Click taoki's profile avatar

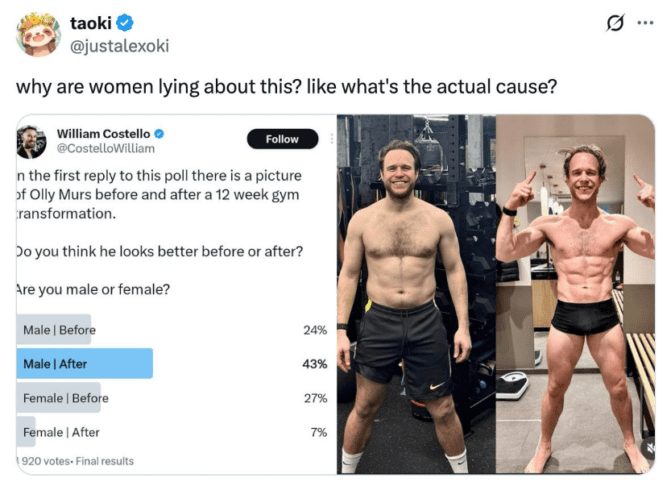[x=37, y=36]
